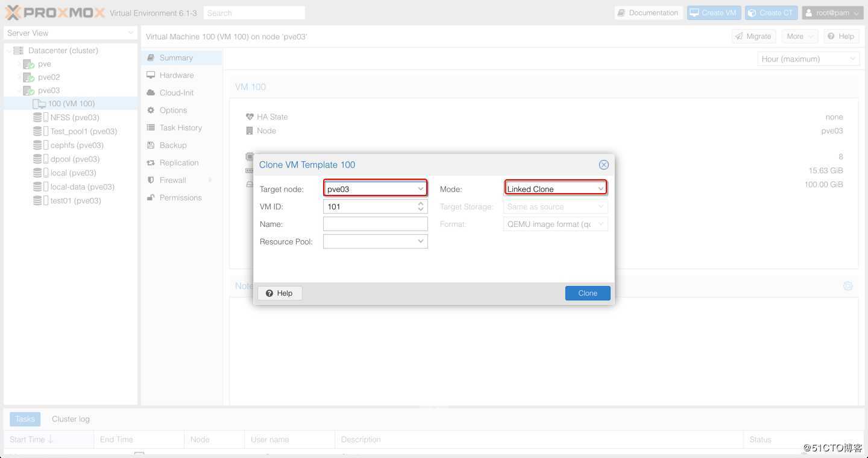
Task: Open the Replication tab
Action: pos(181,163)
